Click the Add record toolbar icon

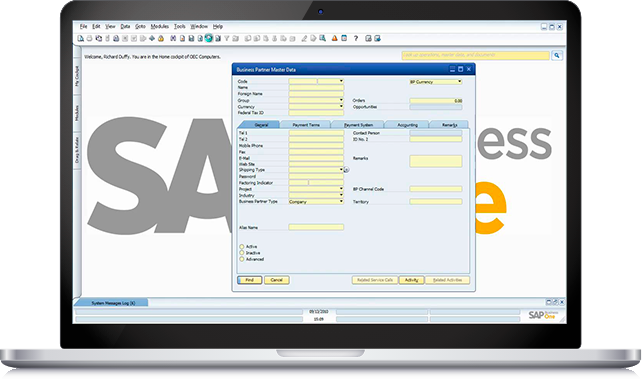[x=182, y=38]
